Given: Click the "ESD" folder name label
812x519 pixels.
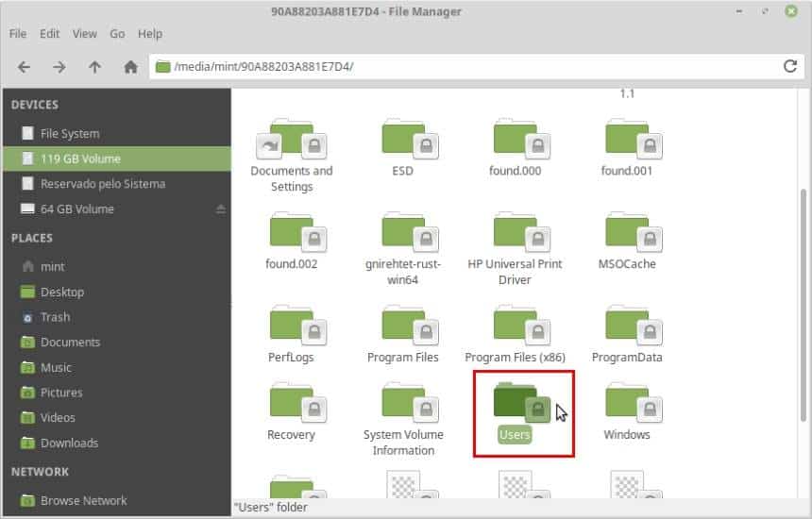Looking at the screenshot, I should coord(403,171).
